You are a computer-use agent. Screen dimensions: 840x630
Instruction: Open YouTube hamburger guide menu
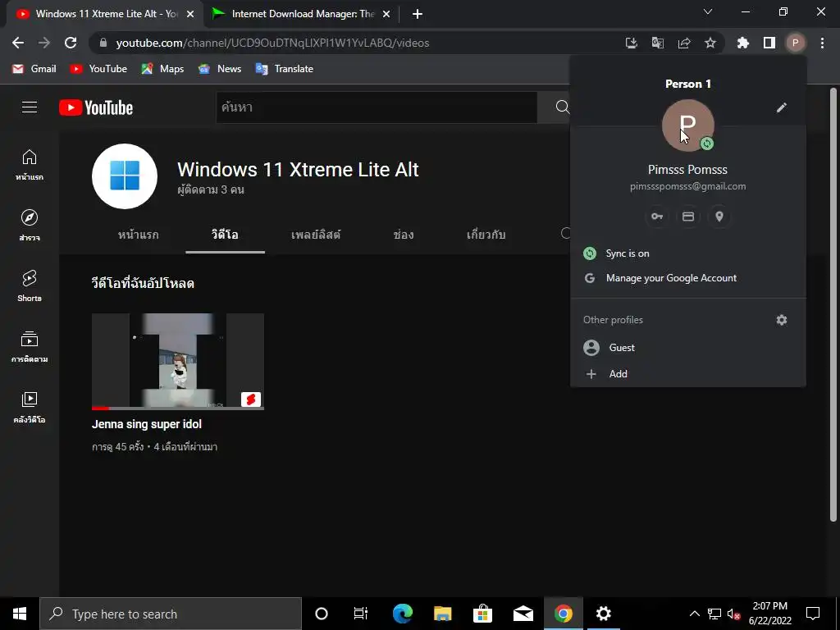coord(30,107)
